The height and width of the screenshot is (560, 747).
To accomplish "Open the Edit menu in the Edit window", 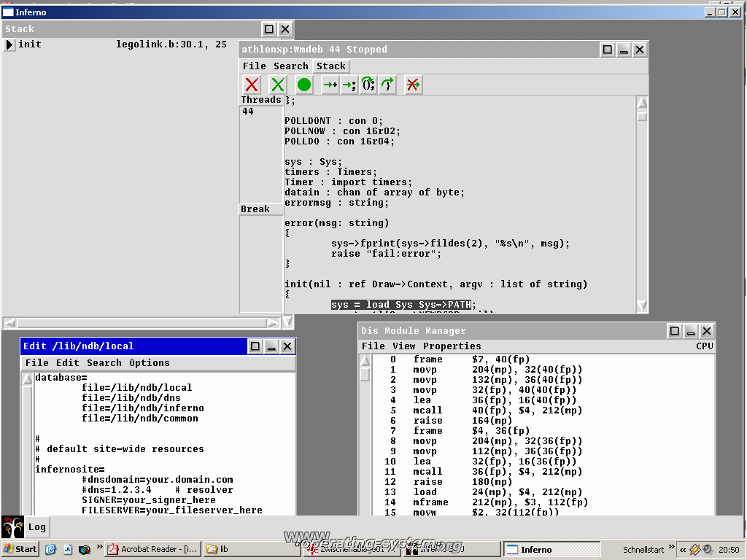I will pos(68,363).
